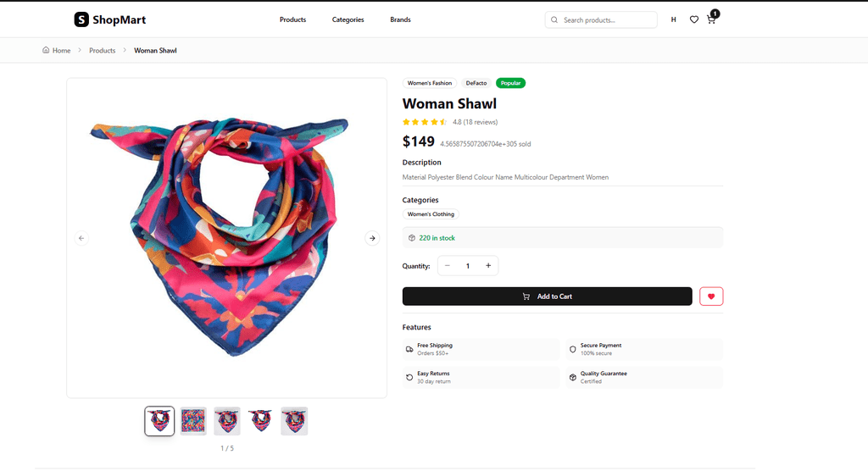Viewport: 868px width, 471px height.
Task: Open the wishlist heart icon in header
Action: pyautogui.click(x=694, y=19)
